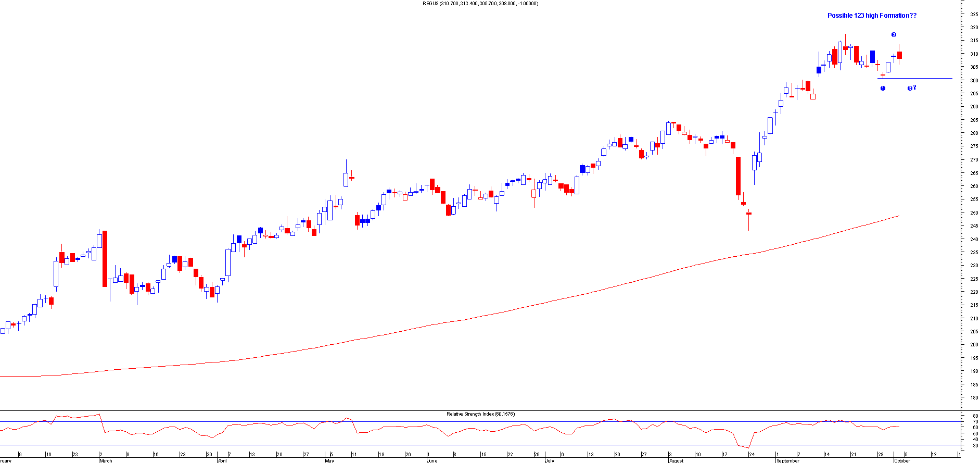
Task: Click the June label on date axis
Action: [432, 460]
